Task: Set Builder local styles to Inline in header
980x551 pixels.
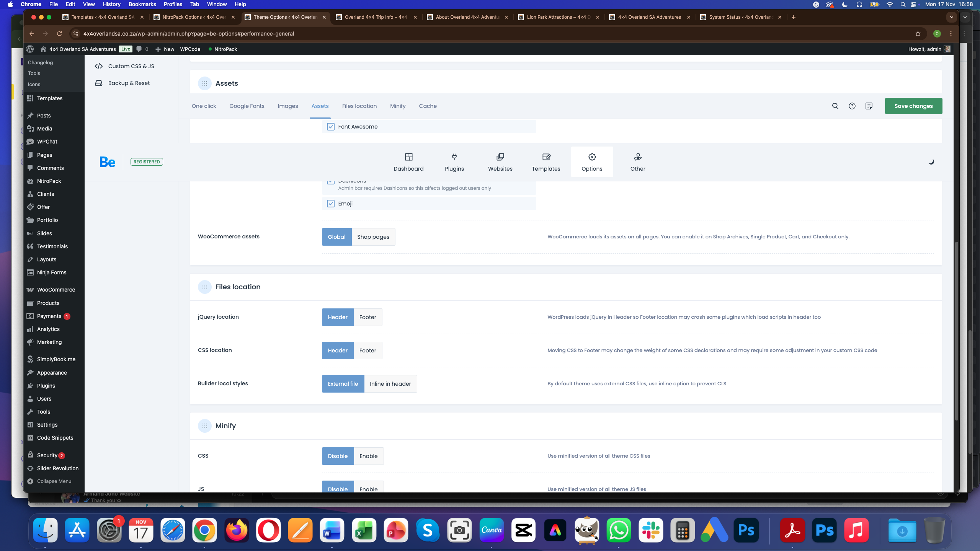Action: [x=390, y=384]
